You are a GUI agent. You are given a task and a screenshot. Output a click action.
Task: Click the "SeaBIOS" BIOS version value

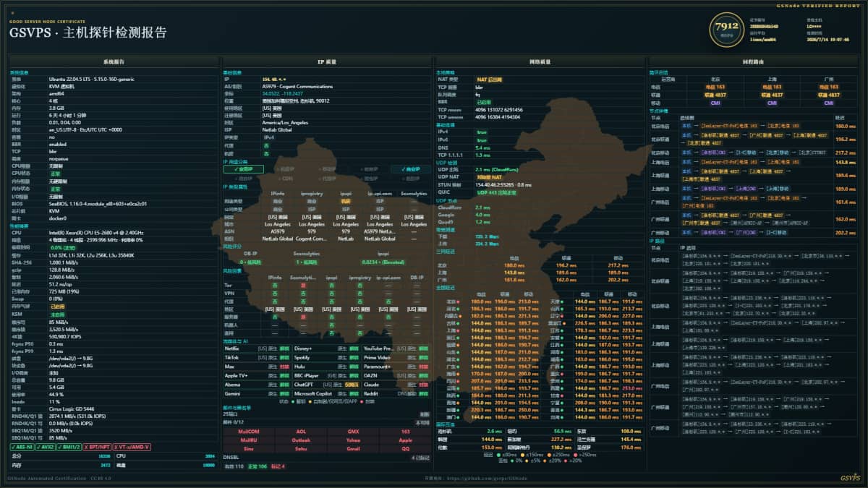[98, 204]
